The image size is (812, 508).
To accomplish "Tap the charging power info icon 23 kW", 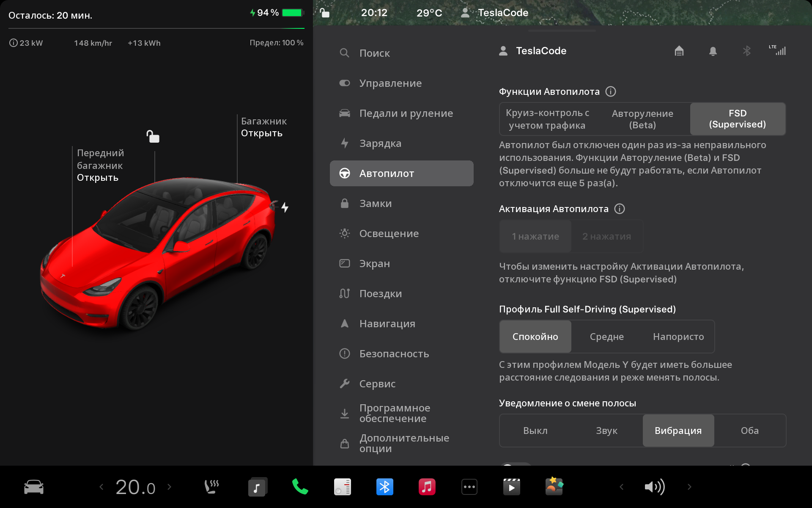I will [x=14, y=43].
